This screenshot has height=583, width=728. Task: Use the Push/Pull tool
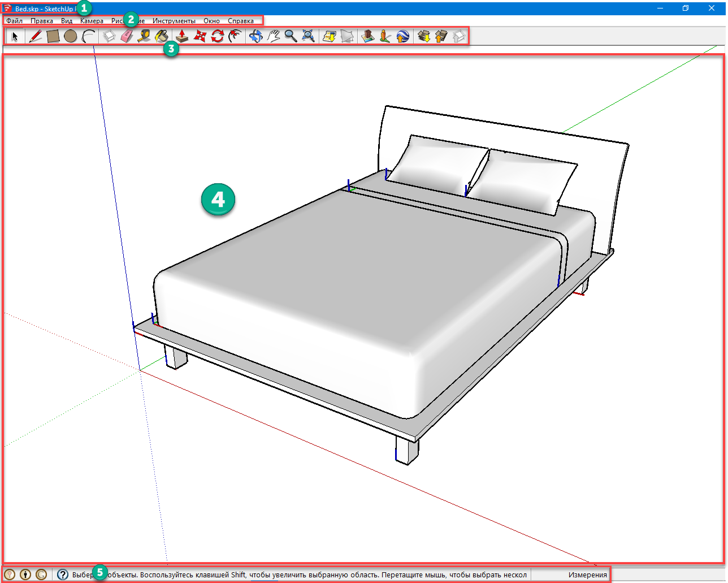182,37
